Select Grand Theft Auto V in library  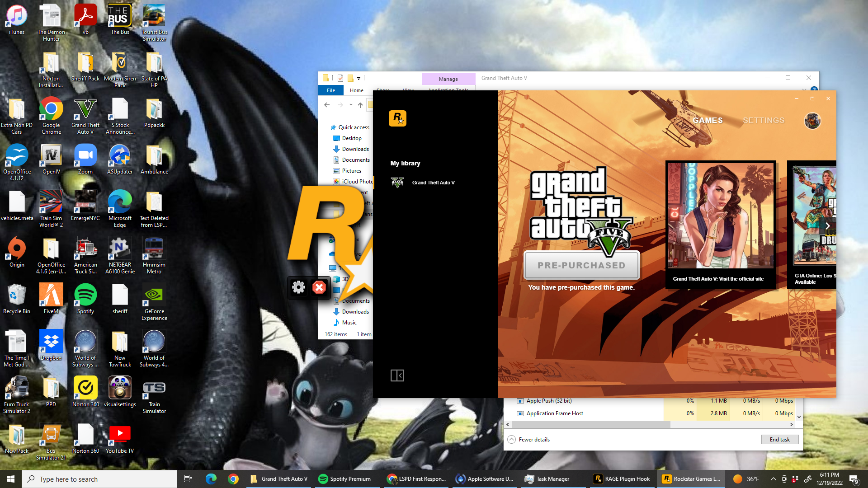pos(433,183)
